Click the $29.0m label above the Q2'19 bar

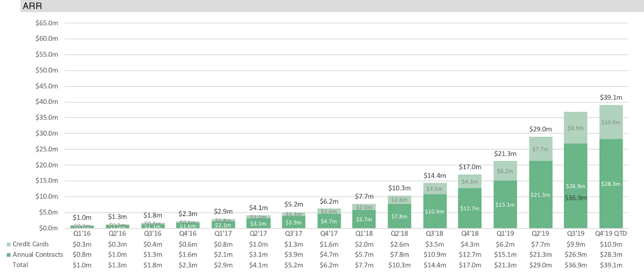tap(540, 129)
